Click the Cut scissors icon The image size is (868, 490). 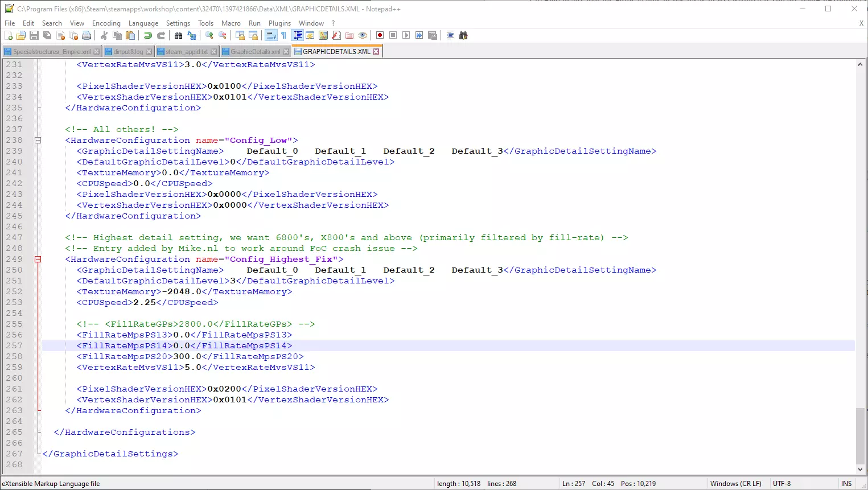coord(104,35)
